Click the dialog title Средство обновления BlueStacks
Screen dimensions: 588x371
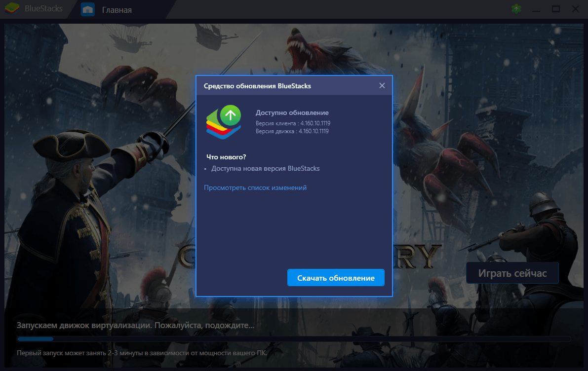tap(257, 86)
